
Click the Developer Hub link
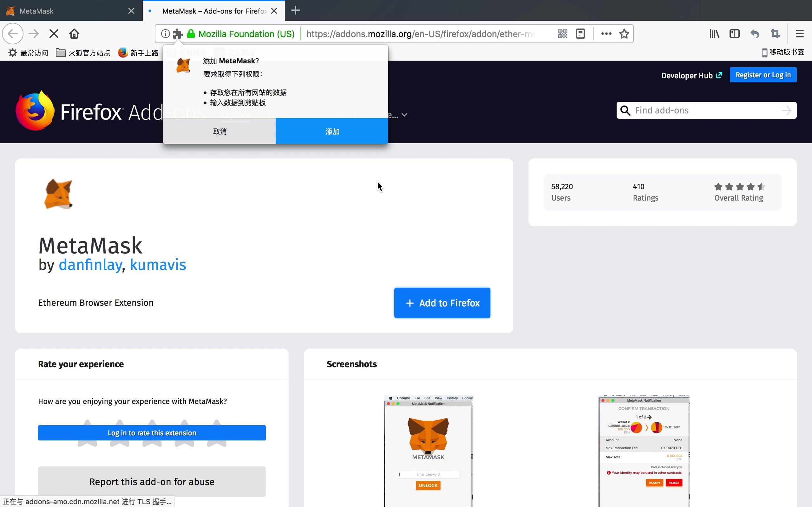692,75
